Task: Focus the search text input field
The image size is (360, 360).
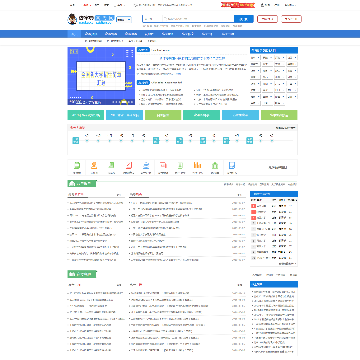Action: (x=198, y=19)
